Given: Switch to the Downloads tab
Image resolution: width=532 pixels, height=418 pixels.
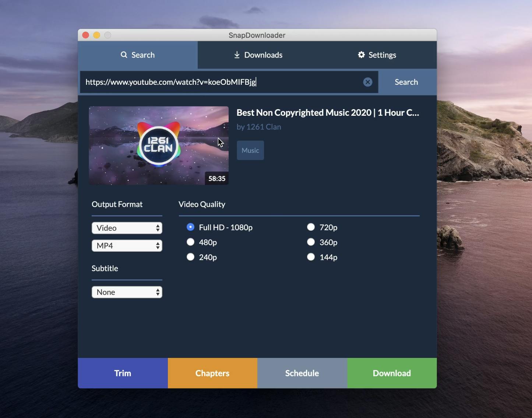Looking at the screenshot, I should (x=258, y=55).
